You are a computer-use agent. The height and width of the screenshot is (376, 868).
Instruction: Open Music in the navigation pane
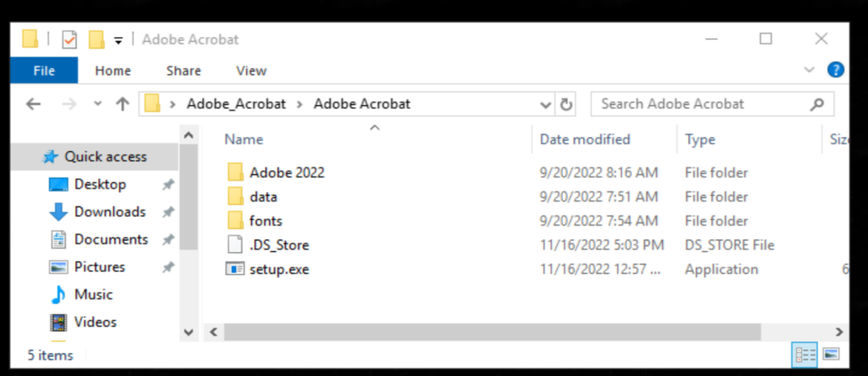(x=93, y=295)
